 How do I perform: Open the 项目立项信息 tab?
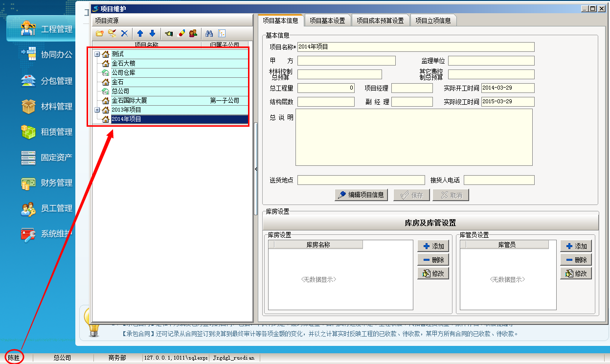[x=433, y=21]
